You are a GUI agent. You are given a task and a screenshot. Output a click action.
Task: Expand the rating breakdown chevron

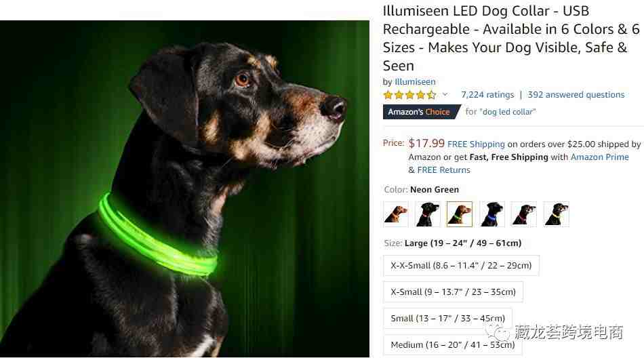[x=445, y=94]
